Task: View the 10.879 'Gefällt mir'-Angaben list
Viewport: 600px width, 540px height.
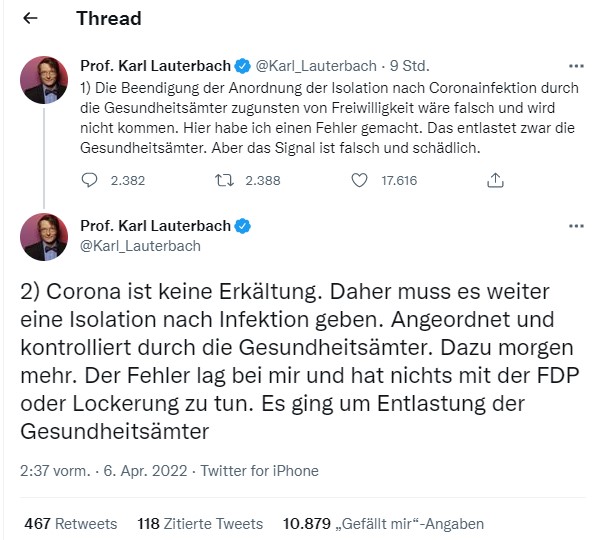Action: [x=384, y=523]
